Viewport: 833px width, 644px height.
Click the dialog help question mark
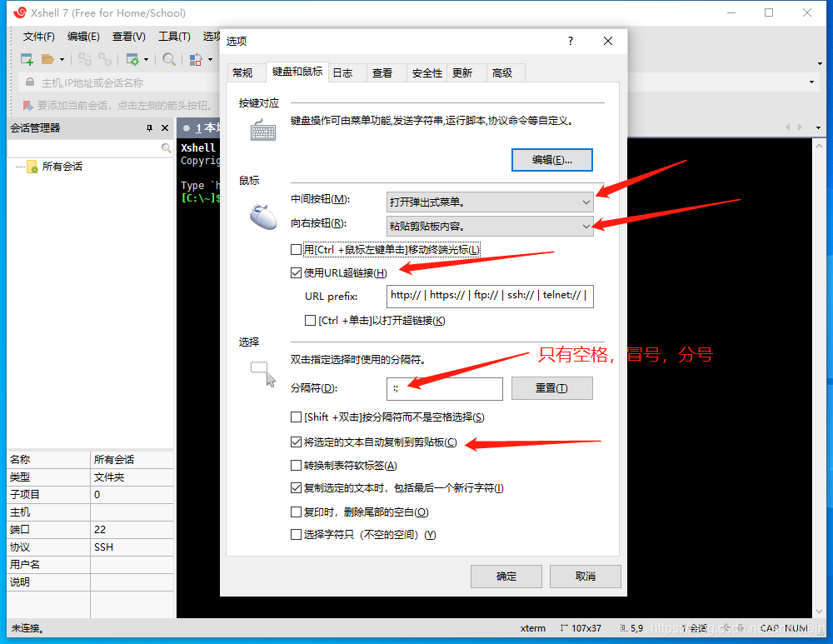click(x=571, y=41)
